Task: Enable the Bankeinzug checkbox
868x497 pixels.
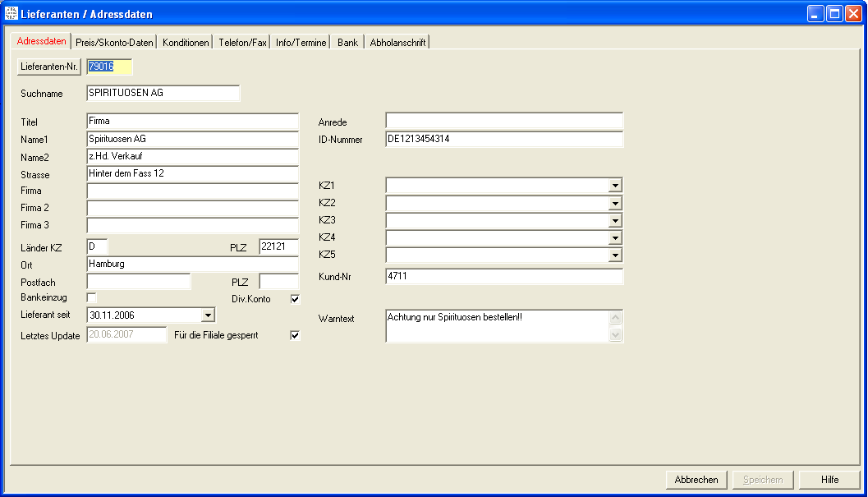Action: (92, 297)
